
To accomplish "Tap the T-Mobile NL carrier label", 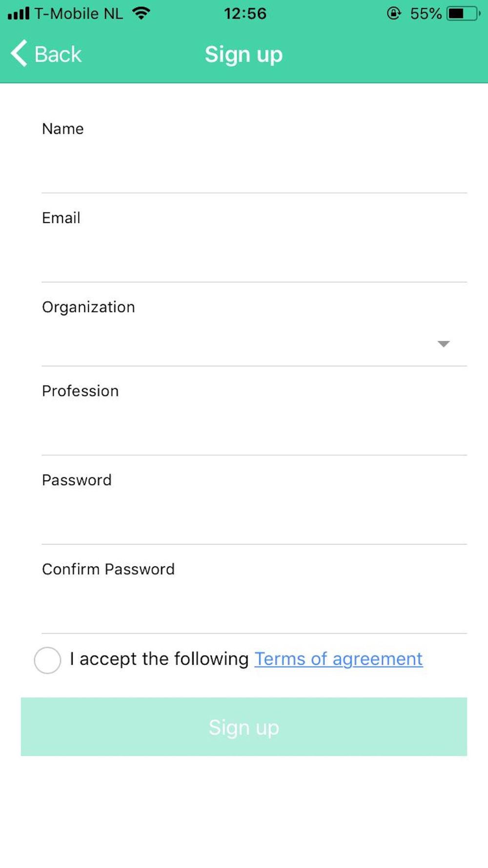I will [78, 13].
